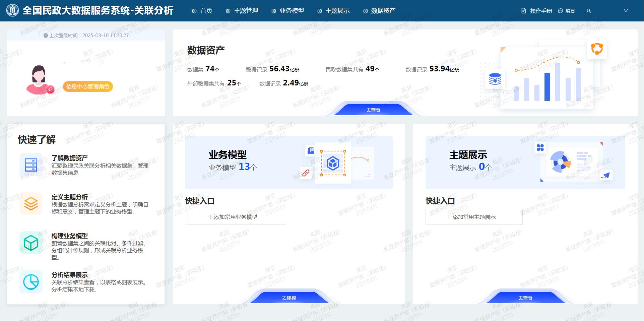Viewport: 644px width, 321px height.
Task: Click the user profile icon in header
Action: click(x=589, y=11)
